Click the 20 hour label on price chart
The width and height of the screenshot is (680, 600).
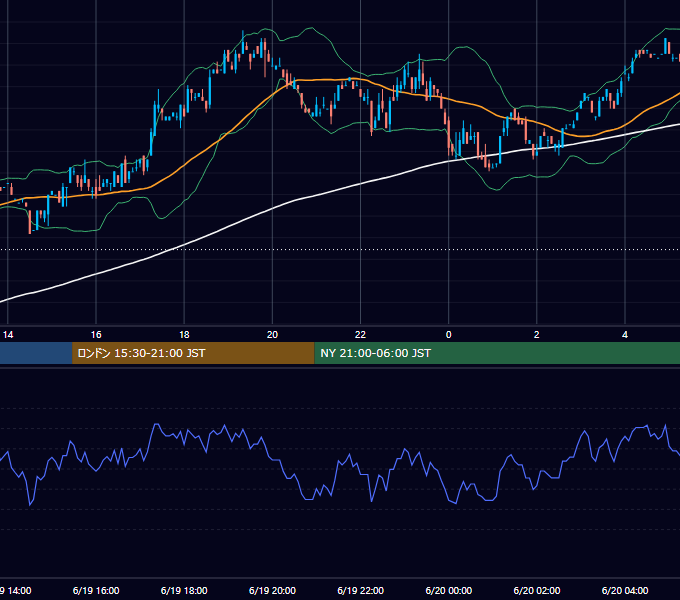(272, 335)
